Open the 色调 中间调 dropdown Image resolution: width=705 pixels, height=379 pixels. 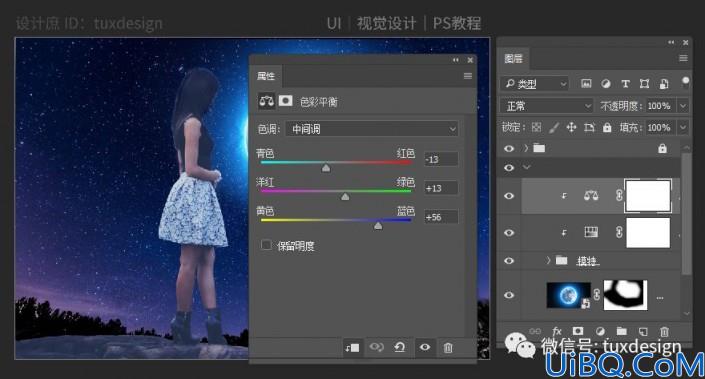[x=372, y=129]
